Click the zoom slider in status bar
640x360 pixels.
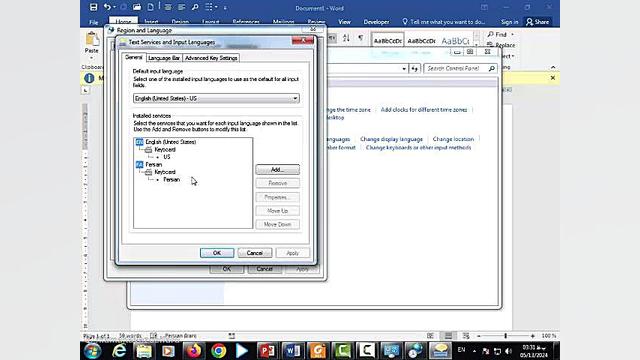[505, 336]
